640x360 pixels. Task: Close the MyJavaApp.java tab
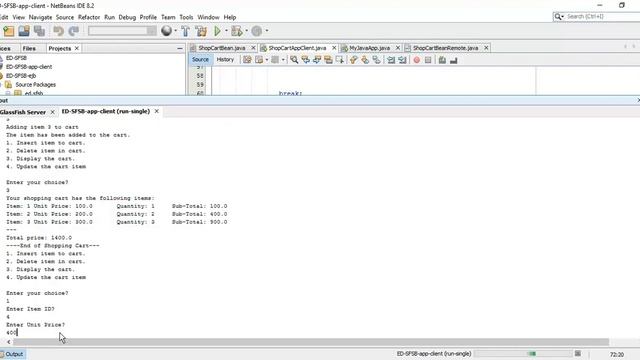[x=398, y=48]
